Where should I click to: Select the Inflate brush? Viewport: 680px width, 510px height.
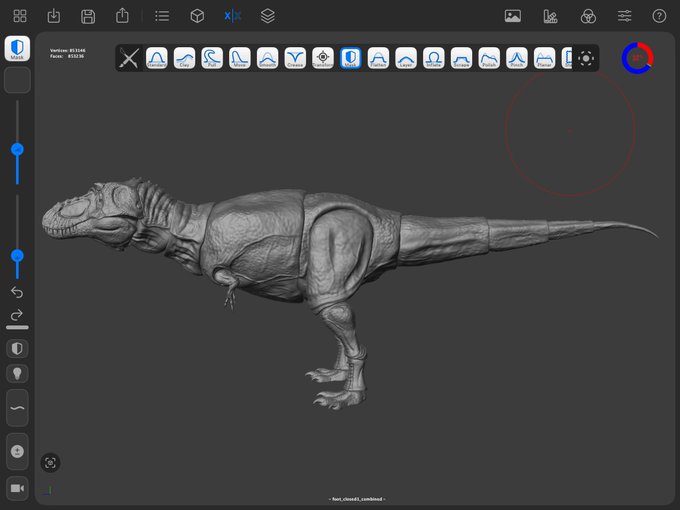(x=434, y=58)
